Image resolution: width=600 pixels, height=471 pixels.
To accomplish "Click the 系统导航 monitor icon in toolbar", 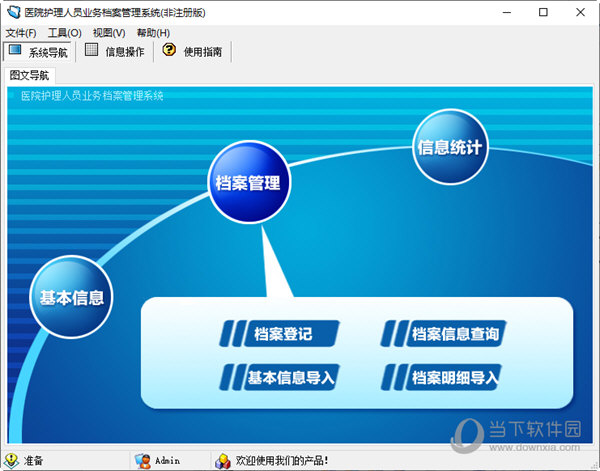I will [x=15, y=51].
